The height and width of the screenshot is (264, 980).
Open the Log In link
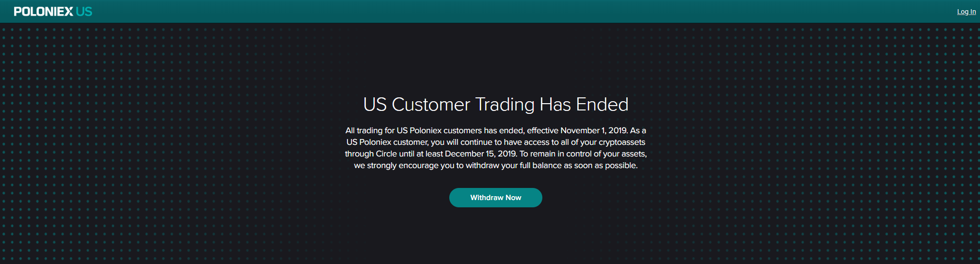tap(966, 12)
